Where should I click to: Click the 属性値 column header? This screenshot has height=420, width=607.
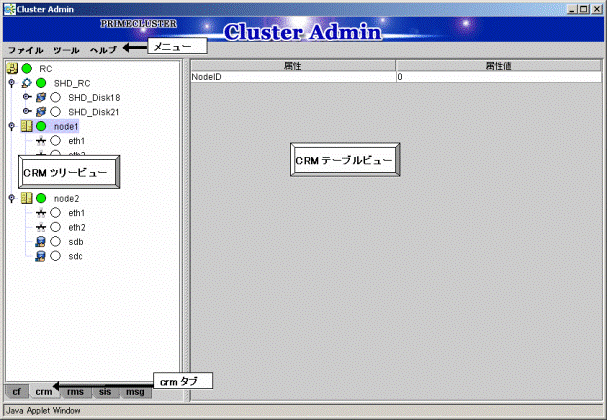click(498, 66)
